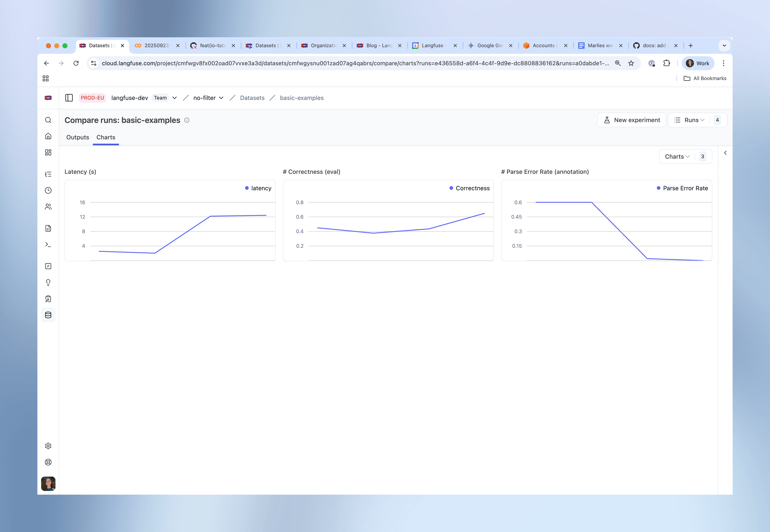
Task: Switch to the Langfuse browser tab
Action: [433, 45]
